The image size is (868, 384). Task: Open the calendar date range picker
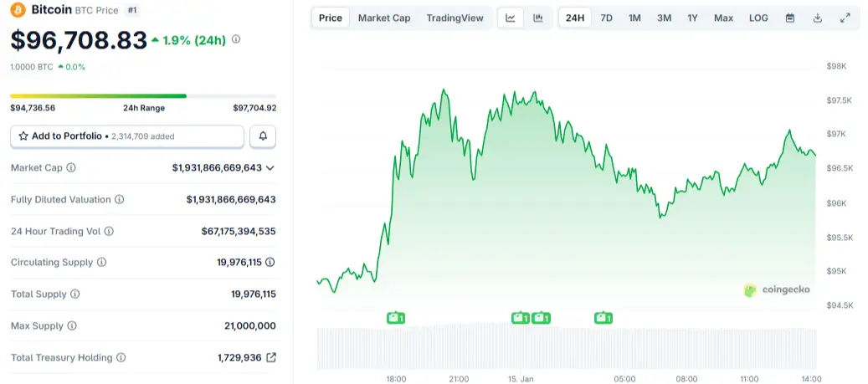[x=789, y=18]
